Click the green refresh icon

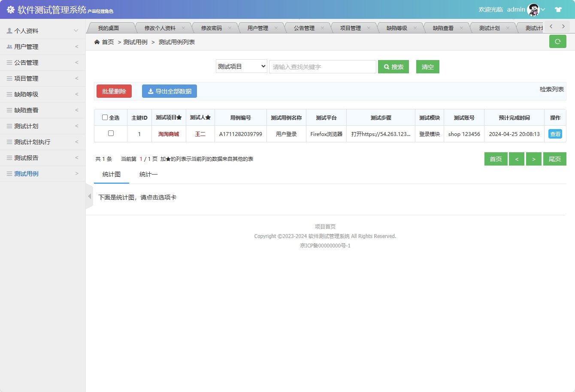coord(557,42)
